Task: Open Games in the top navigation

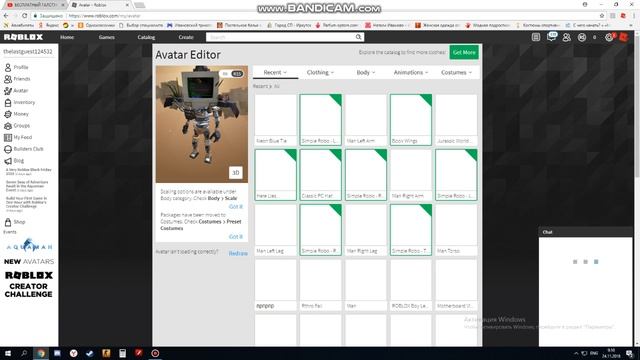Action: [107, 37]
